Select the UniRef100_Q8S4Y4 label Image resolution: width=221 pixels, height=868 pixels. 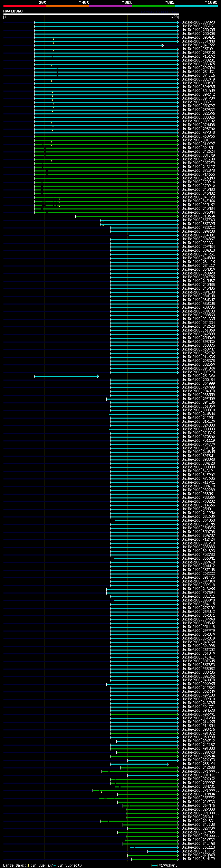pyautogui.click(x=198, y=764)
